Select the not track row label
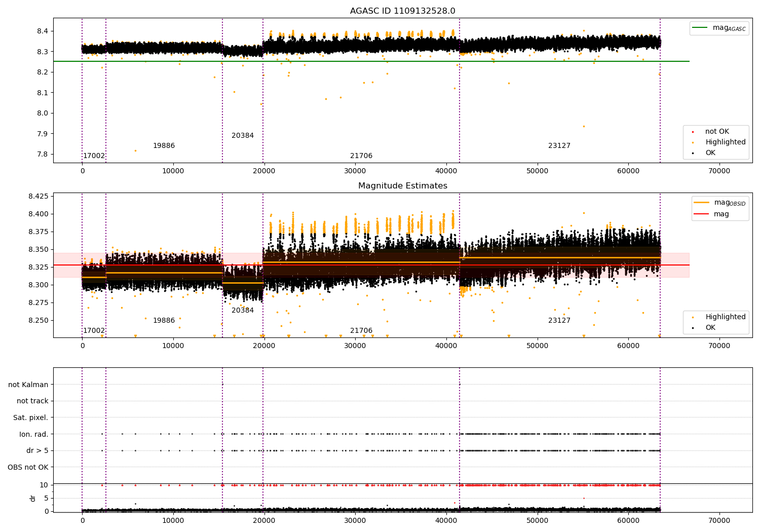Image resolution: width=760 pixels, height=532 pixels. click(32, 401)
